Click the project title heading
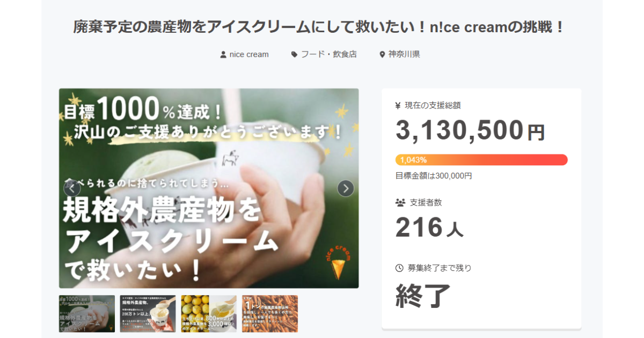 pyautogui.click(x=319, y=27)
